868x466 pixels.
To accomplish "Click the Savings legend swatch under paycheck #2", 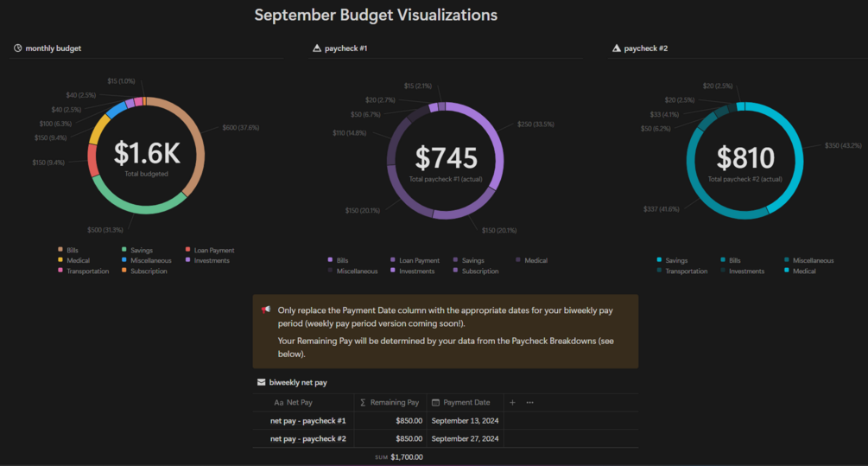I will tap(659, 260).
